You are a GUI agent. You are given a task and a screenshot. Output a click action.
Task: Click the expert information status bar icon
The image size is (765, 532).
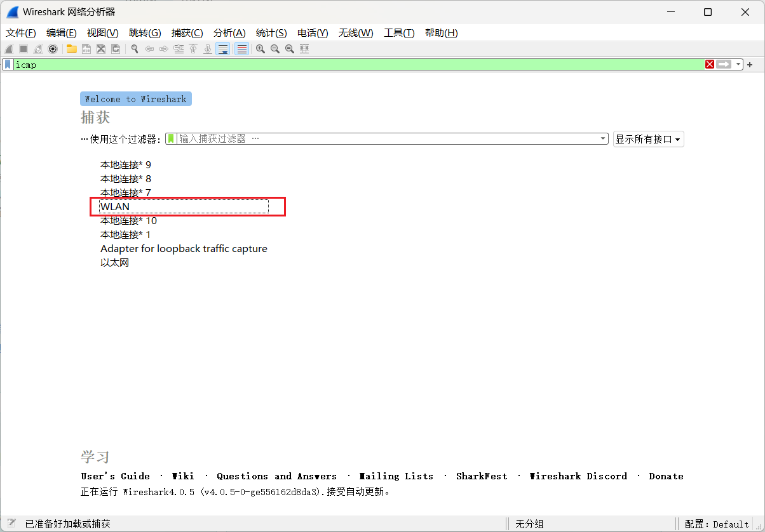pos(11,524)
